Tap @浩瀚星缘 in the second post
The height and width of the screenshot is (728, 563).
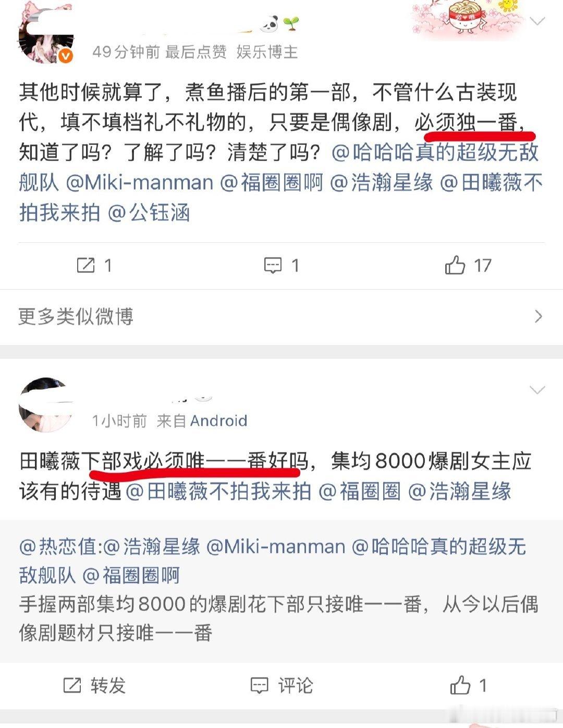(x=459, y=491)
